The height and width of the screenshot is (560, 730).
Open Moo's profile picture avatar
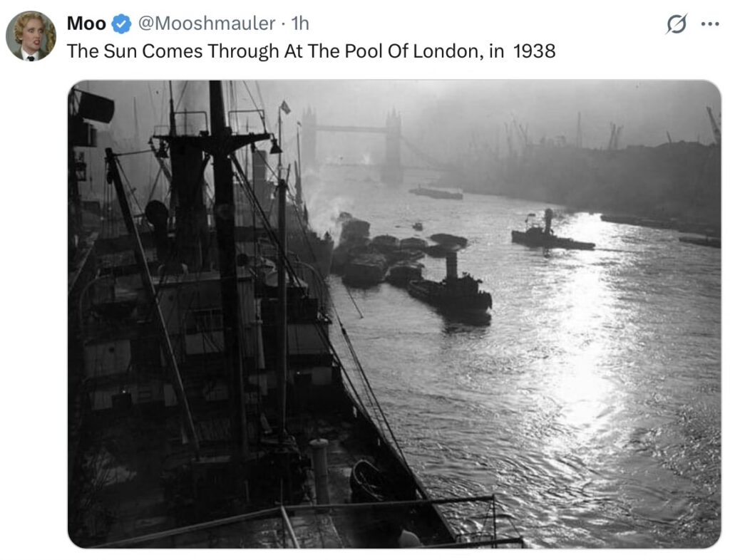pos(31,36)
